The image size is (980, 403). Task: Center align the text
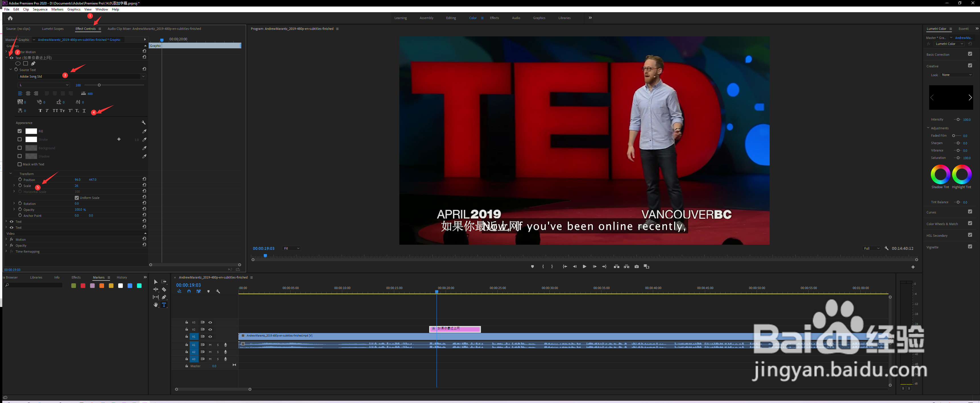coord(28,94)
